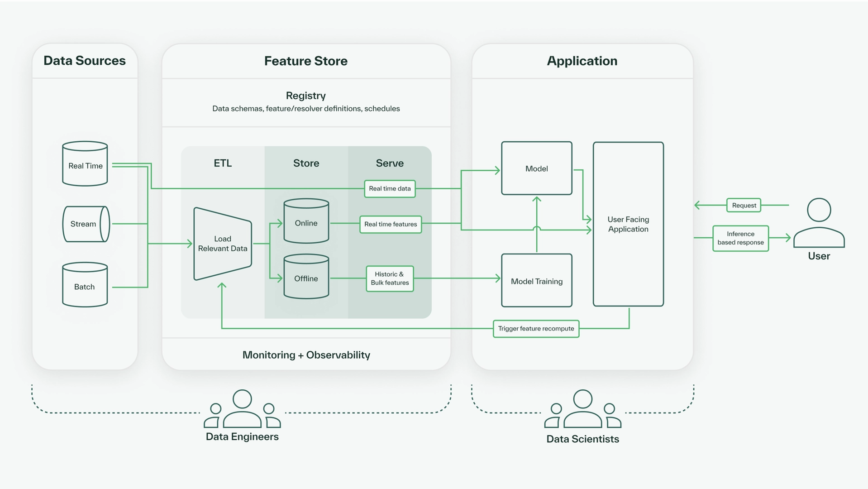Switch to the ETL tab
The width and height of the screenshot is (868, 489).
point(223,163)
